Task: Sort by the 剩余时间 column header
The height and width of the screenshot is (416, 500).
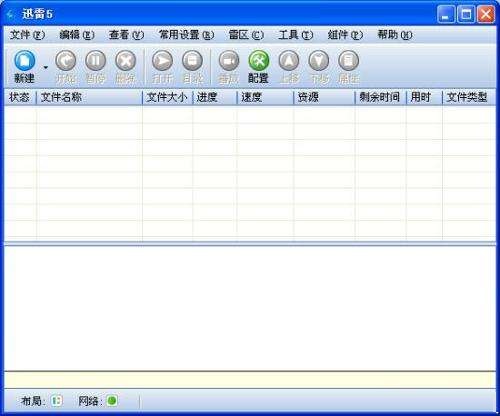Action: (381, 97)
